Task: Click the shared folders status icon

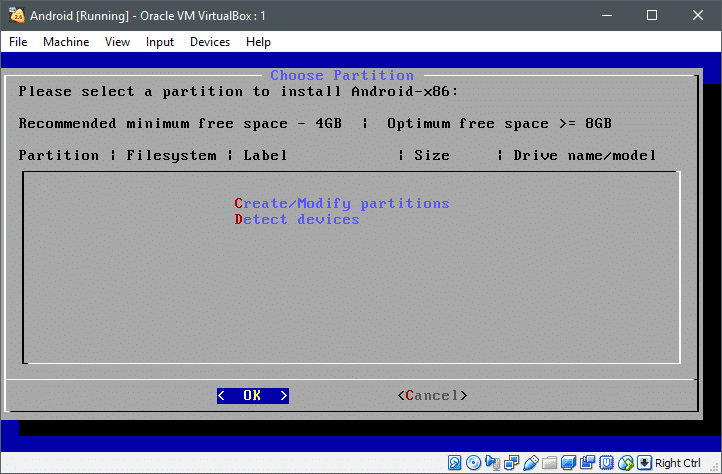Action: point(549,463)
